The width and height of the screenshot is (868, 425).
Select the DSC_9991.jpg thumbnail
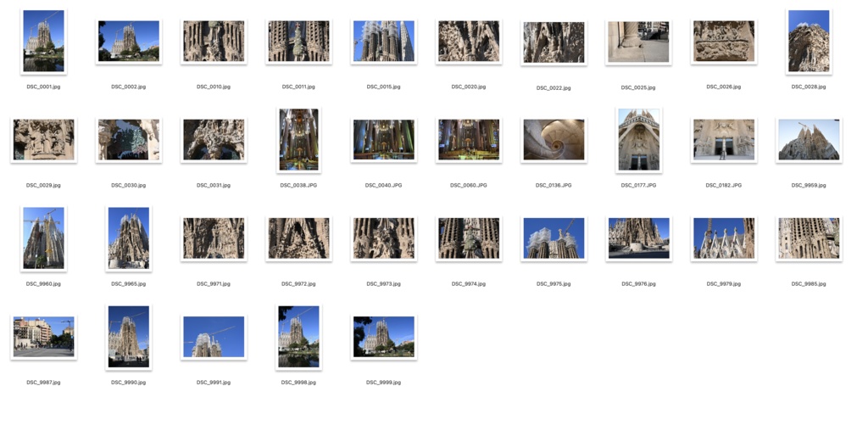pos(214,338)
